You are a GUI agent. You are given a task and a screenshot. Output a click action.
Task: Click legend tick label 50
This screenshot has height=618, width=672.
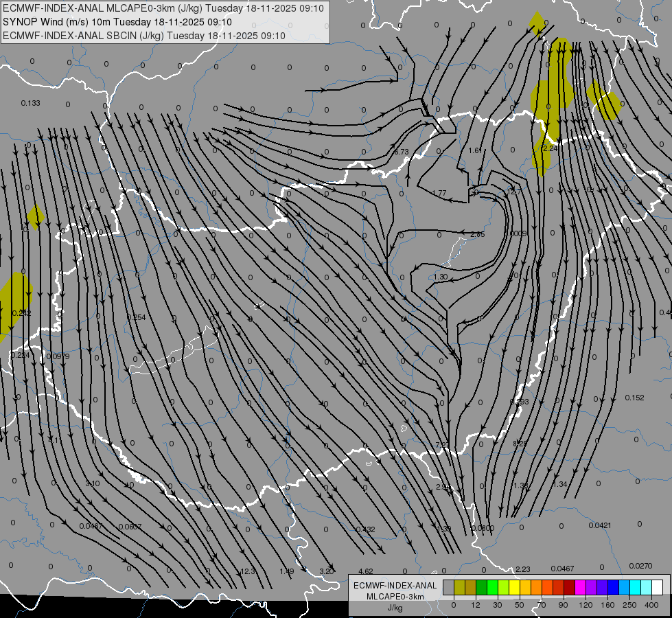point(520,605)
